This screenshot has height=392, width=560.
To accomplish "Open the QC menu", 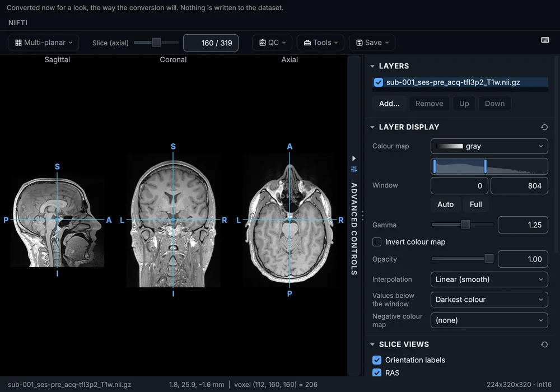I will tap(272, 43).
